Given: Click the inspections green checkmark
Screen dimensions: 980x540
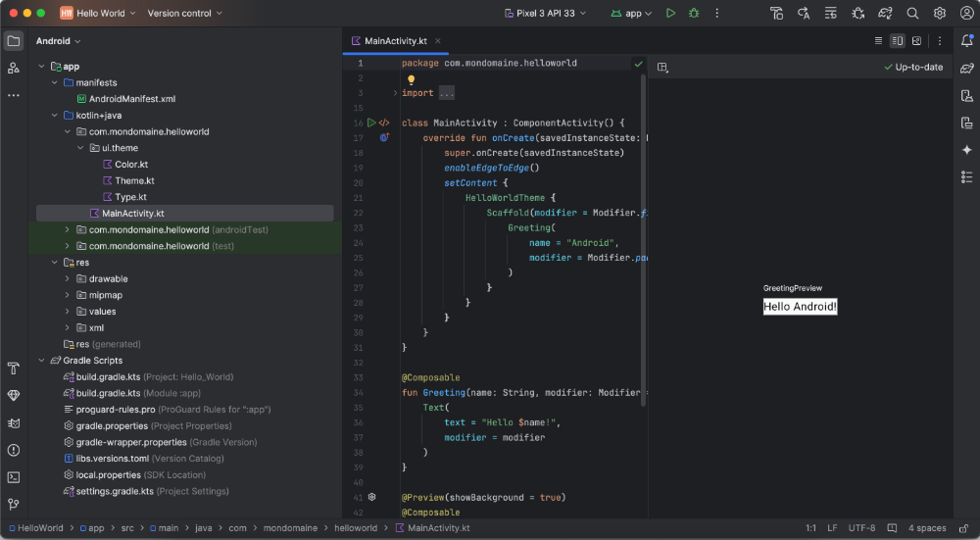Looking at the screenshot, I should (638, 63).
